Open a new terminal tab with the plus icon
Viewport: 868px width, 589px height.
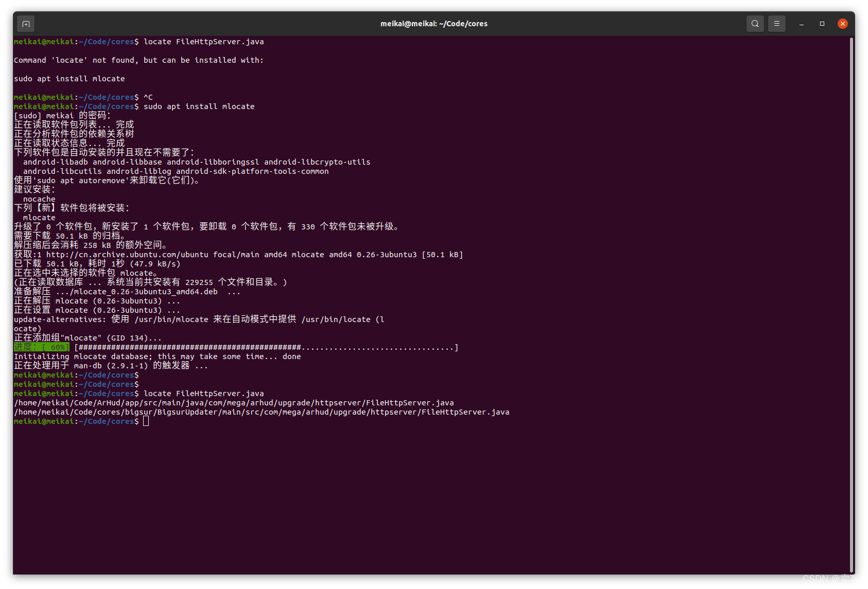click(x=26, y=24)
